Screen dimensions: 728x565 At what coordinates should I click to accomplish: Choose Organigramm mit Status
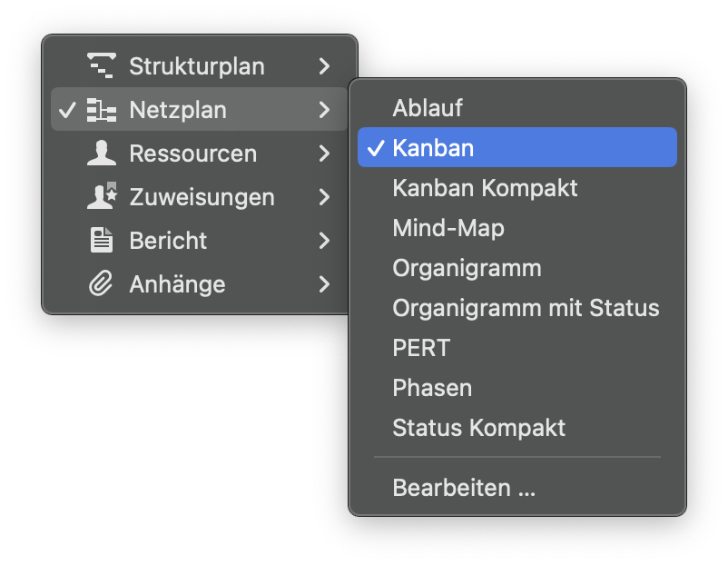coord(526,308)
